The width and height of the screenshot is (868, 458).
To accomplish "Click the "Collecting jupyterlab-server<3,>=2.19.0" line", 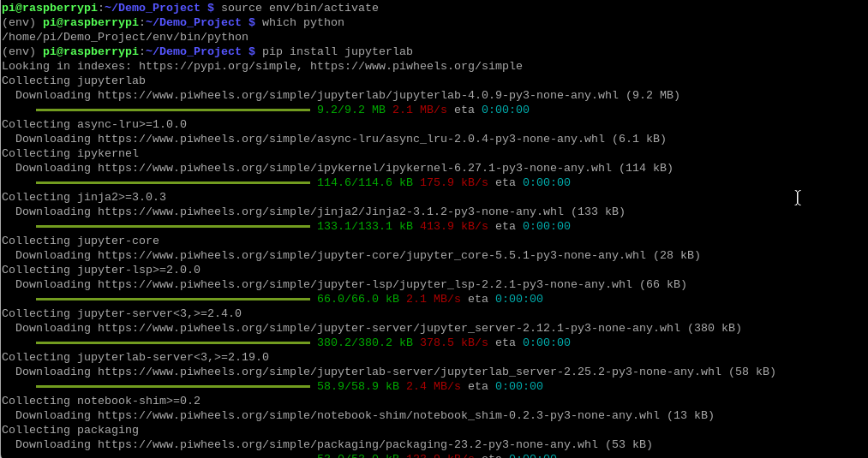I will [x=135, y=357].
